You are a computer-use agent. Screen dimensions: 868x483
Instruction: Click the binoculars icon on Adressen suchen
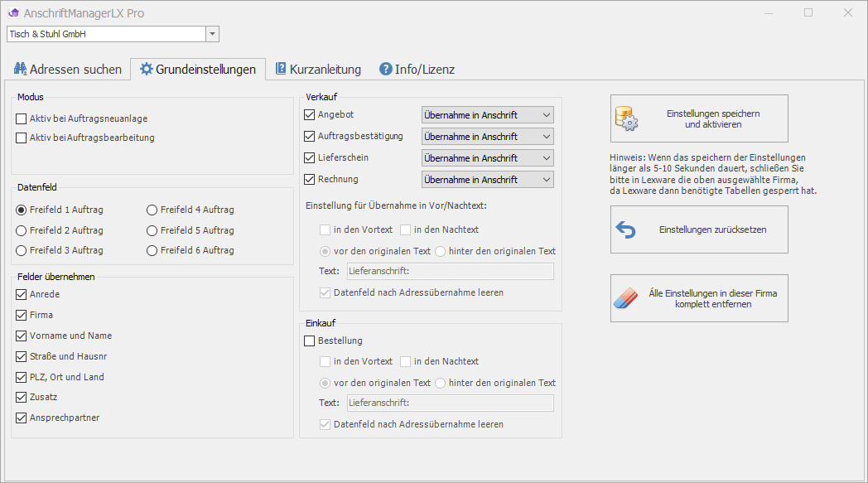pyautogui.click(x=21, y=70)
